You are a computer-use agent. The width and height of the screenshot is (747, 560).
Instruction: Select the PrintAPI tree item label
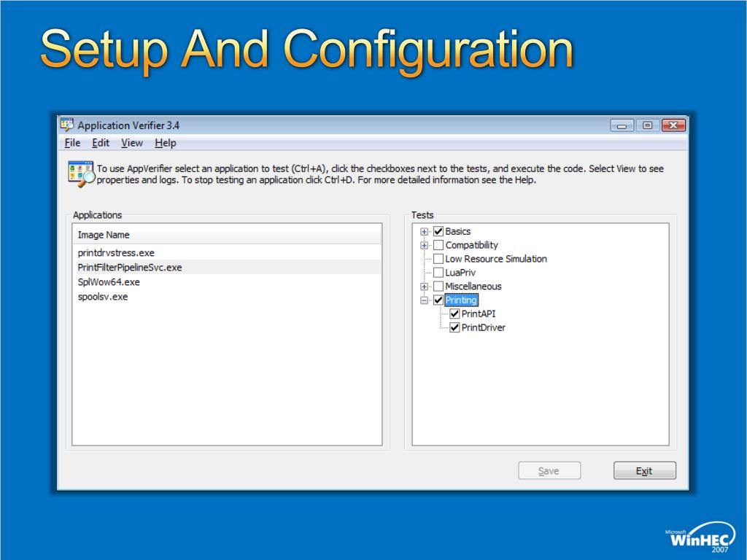[479, 314]
